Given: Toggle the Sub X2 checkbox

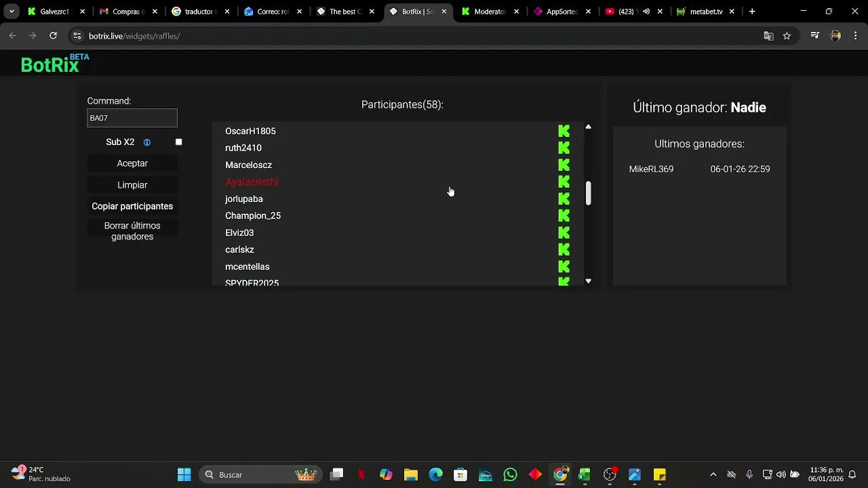Looking at the screenshot, I should click(x=179, y=142).
